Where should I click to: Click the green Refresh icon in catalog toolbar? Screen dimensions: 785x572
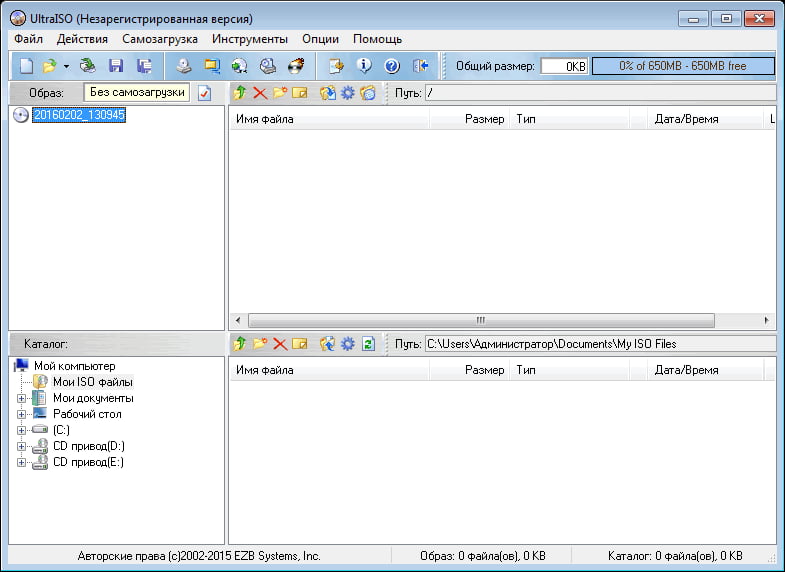[x=368, y=344]
